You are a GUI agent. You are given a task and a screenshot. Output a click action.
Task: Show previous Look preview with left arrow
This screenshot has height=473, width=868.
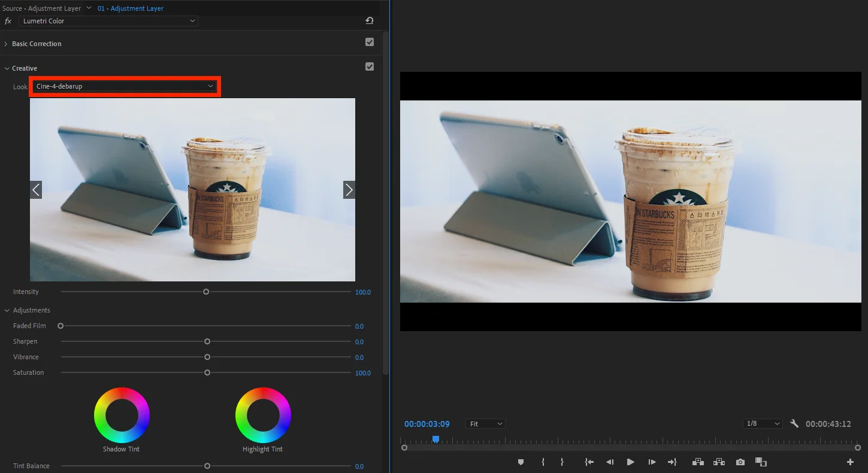36,190
